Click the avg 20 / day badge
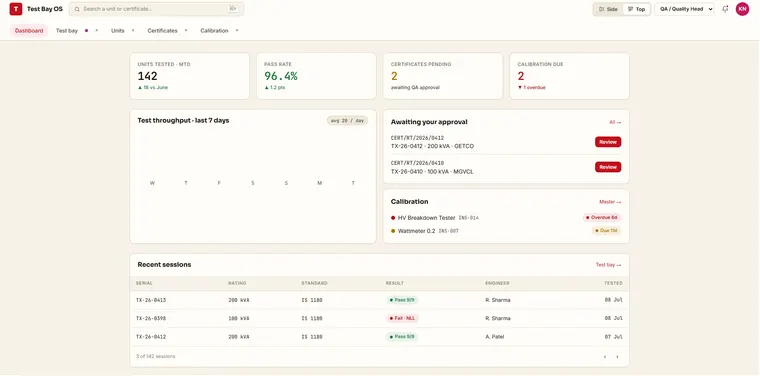The image size is (760, 376). click(x=347, y=121)
